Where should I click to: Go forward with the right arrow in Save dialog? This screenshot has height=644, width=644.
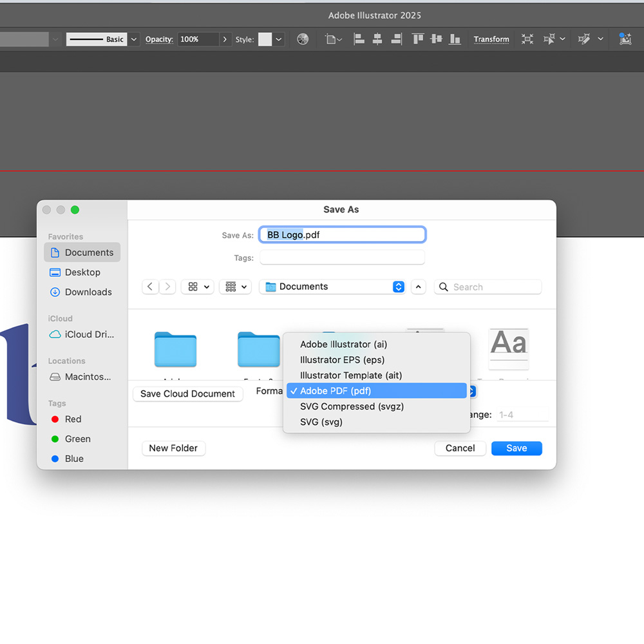click(x=167, y=287)
